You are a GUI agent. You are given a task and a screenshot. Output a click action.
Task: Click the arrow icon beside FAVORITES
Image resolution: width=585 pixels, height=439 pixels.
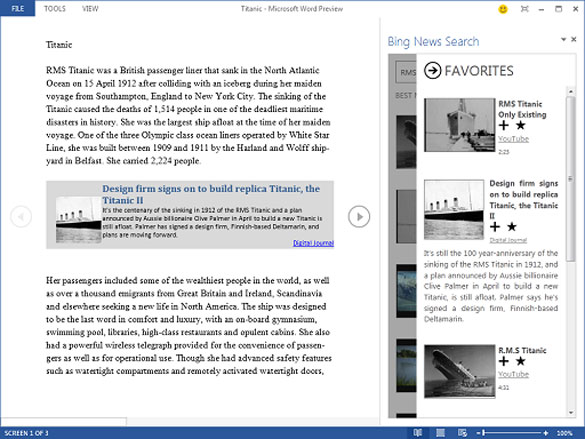click(433, 70)
